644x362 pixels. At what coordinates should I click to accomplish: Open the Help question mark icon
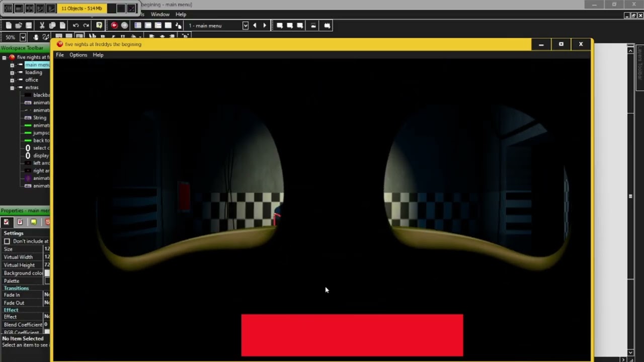click(x=99, y=26)
